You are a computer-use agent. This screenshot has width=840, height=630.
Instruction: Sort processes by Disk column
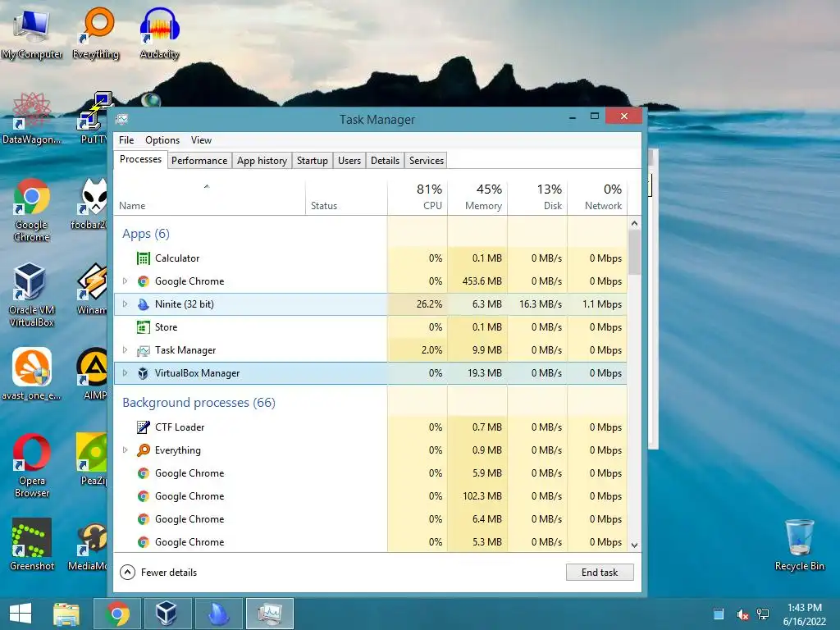[x=537, y=198]
